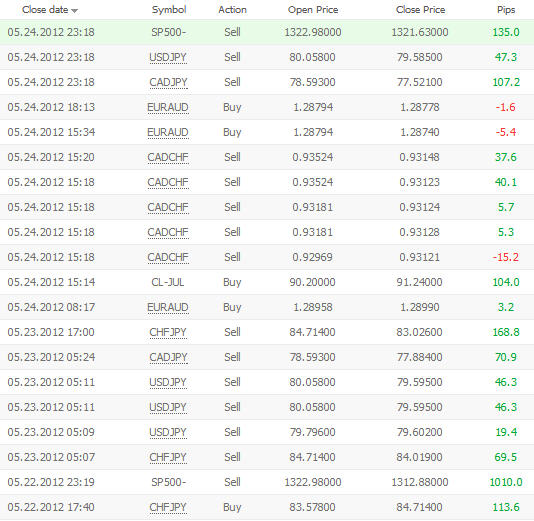Screen dimensions: 534x521
Task: Select open price 90.20000
Action: point(312,282)
